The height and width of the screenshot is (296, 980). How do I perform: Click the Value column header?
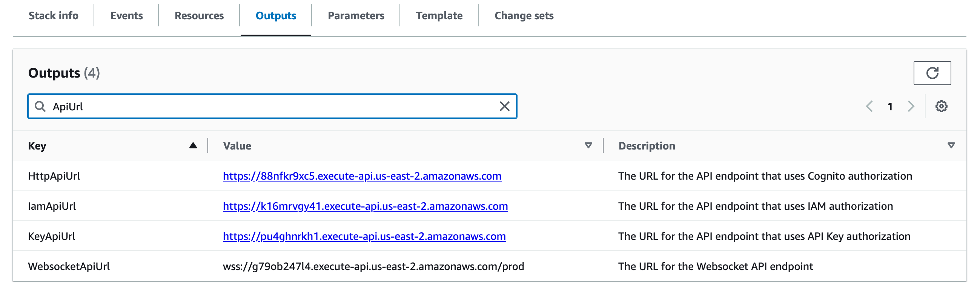(237, 146)
